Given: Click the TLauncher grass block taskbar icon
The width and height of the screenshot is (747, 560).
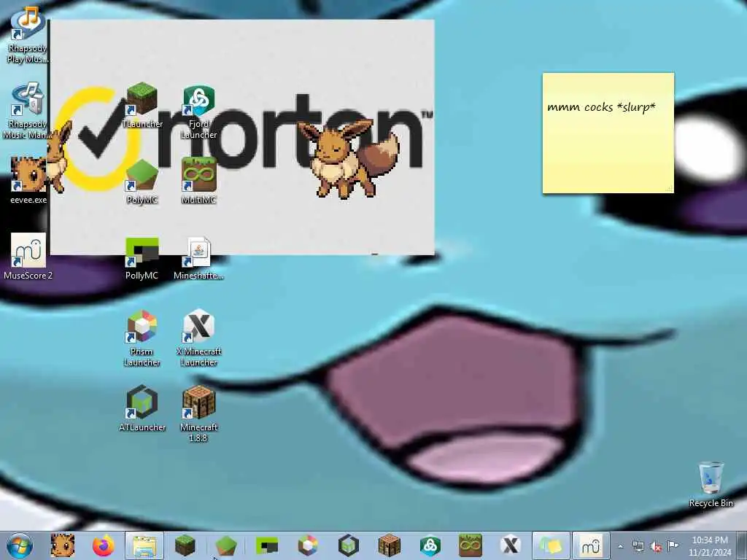Looking at the screenshot, I should click(185, 545).
